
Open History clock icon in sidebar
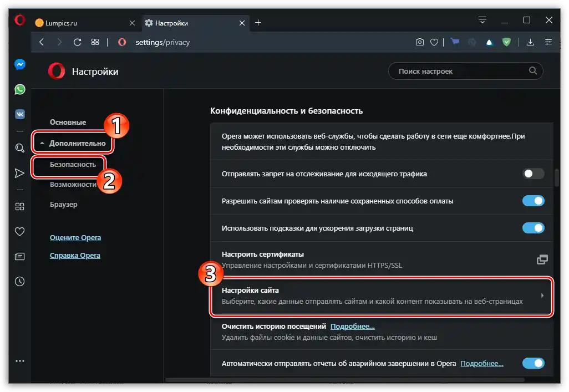click(x=19, y=281)
